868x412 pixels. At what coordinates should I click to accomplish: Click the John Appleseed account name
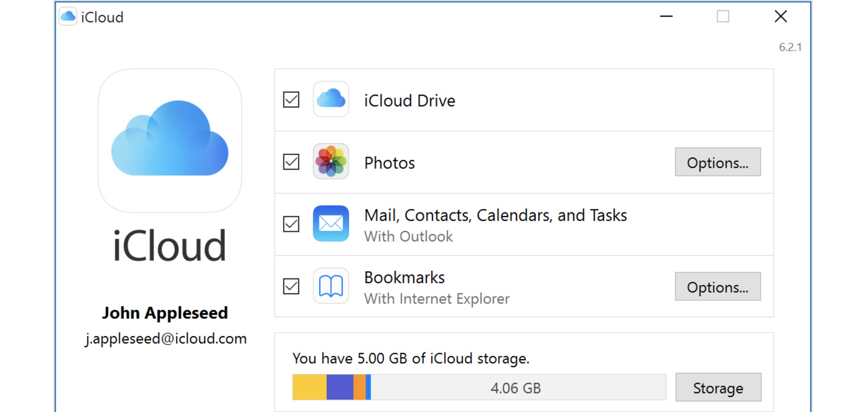pos(165,312)
